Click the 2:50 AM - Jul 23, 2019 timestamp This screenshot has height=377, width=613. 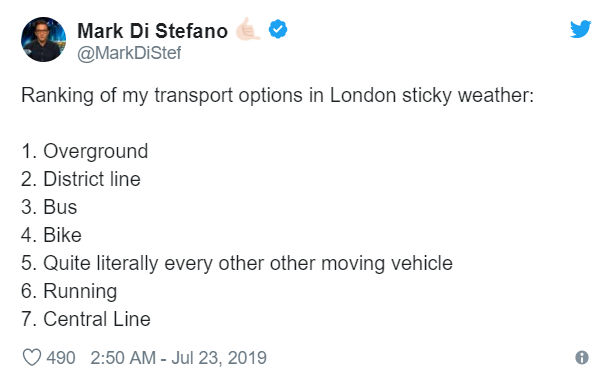tap(179, 358)
